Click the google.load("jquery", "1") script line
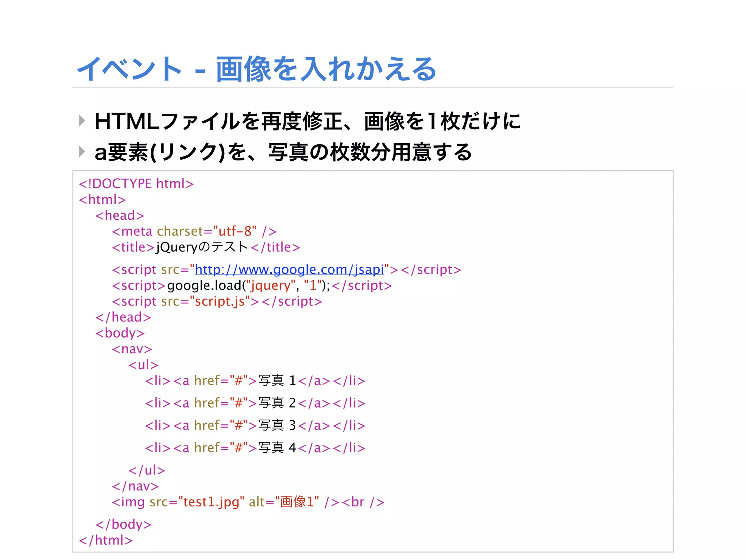Viewport: 747px width, 560px height. 252,286
